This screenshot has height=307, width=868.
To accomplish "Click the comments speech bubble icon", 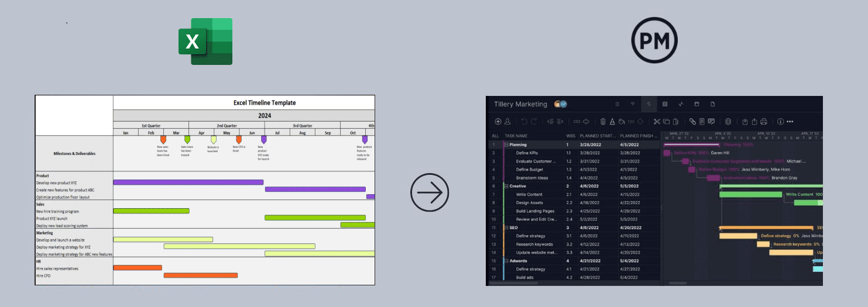I will tap(711, 122).
